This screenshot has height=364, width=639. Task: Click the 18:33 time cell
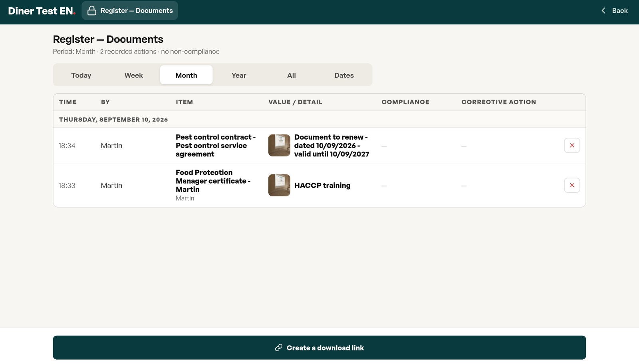(67, 186)
